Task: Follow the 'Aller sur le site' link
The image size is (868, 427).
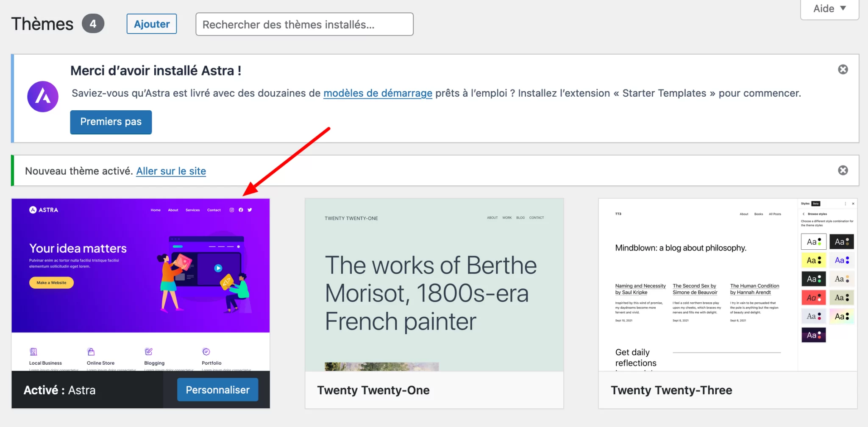Action: 171,171
